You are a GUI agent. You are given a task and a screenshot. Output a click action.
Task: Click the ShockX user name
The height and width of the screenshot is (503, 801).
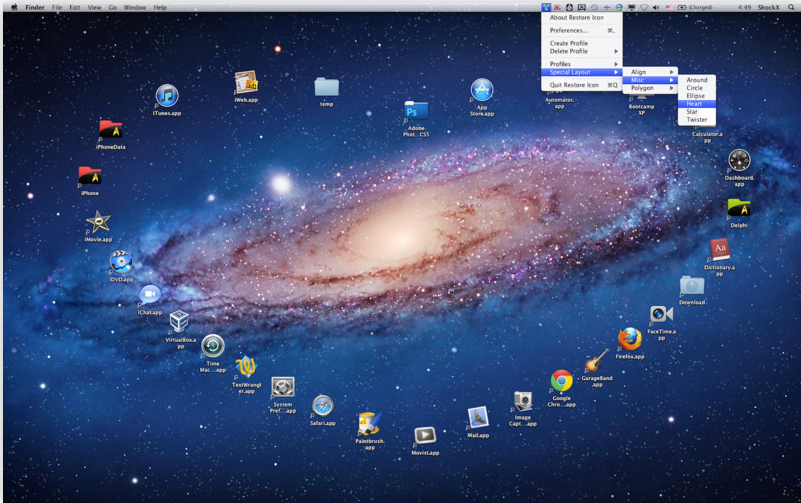coord(768,7)
